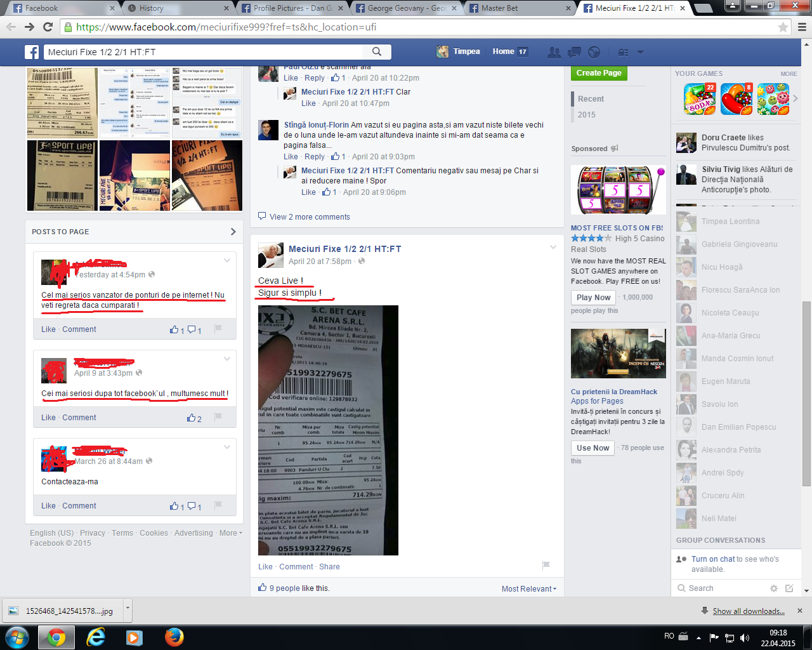
Task: Expand Posts to Page section
Action: (x=233, y=232)
